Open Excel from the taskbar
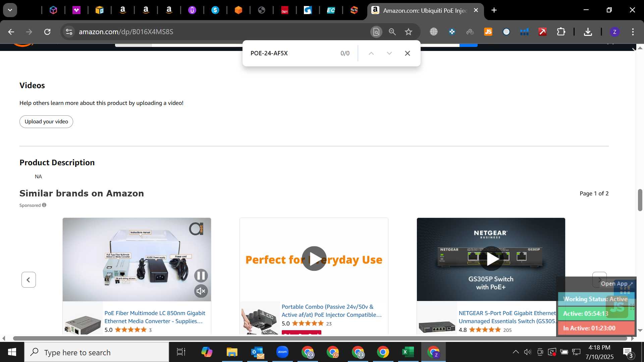The image size is (644, 362). (408, 352)
